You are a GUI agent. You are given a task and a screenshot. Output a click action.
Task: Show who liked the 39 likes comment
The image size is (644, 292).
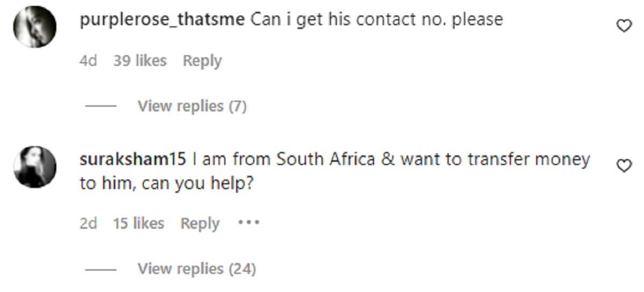coord(140,61)
